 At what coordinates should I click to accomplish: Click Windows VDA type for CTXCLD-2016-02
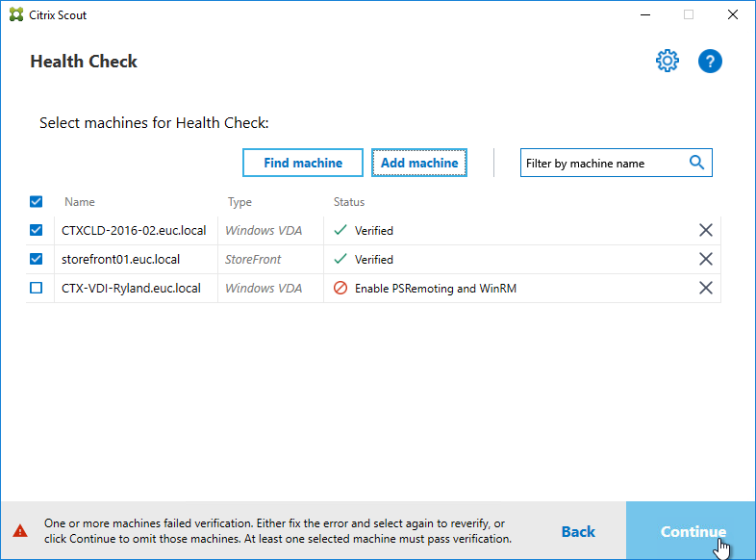[x=264, y=231]
